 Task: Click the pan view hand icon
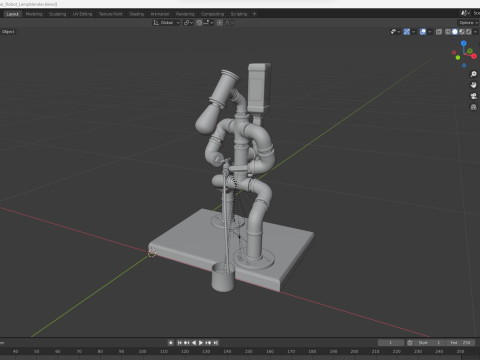[x=473, y=85]
